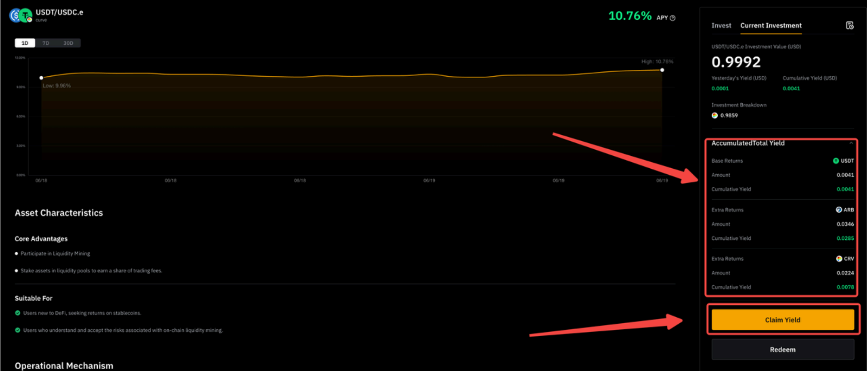Click the Curve icon beside 0.9859 breakdown

[x=715, y=115]
